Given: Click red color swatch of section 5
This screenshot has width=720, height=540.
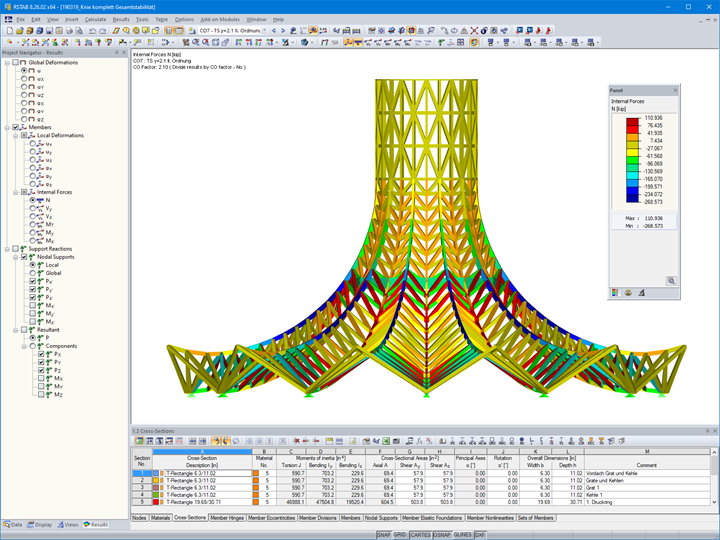Looking at the screenshot, I should point(156,502).
